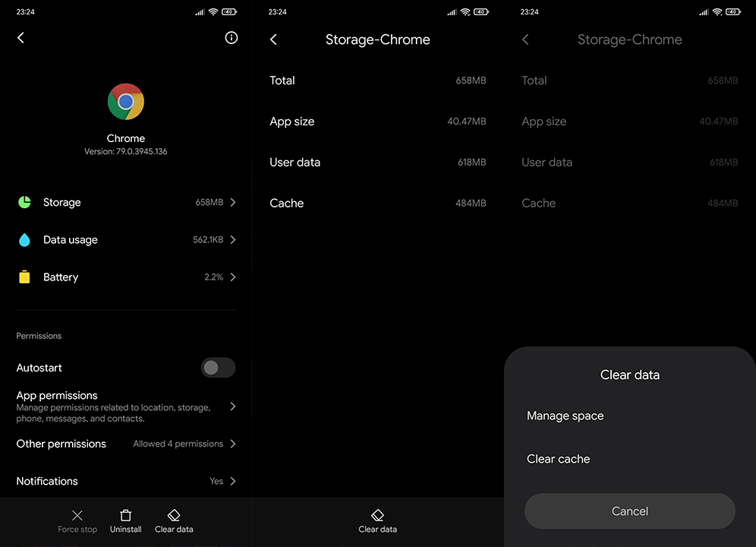Select Clear cache in Clear data dialog

(630, 459)
